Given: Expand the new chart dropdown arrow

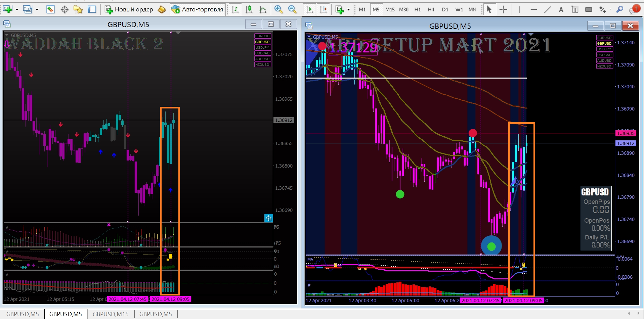Looking at the screenshot, I should tap(17, 9).
